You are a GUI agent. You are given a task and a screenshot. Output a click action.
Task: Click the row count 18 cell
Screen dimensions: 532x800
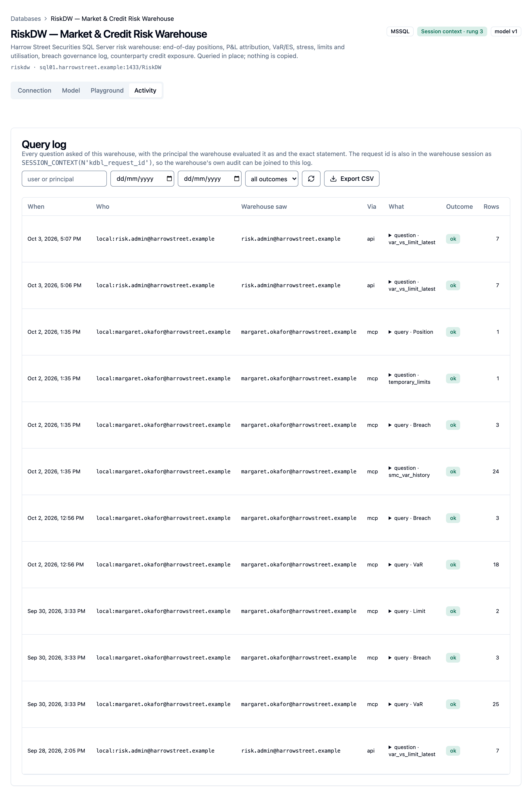point(496,565)
